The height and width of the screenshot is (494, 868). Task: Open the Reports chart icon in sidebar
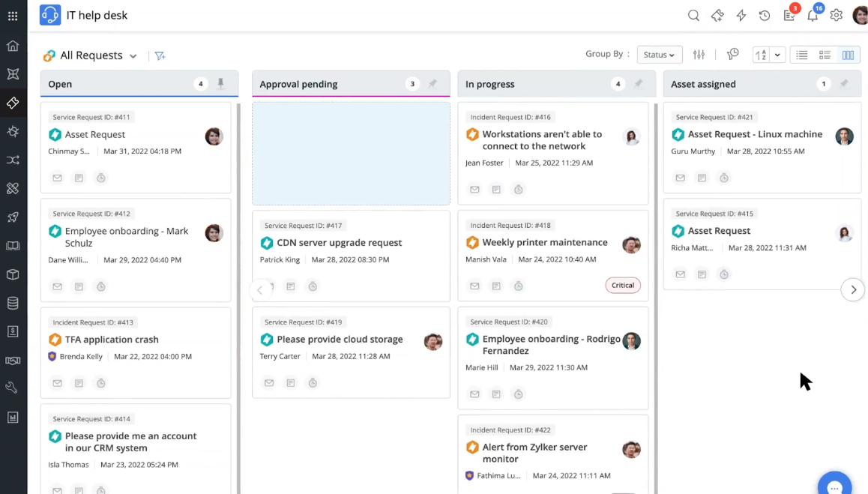click(13, 417)
